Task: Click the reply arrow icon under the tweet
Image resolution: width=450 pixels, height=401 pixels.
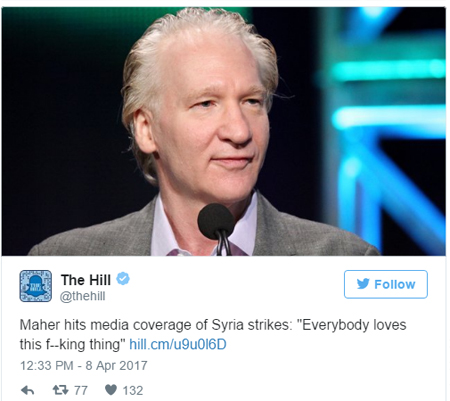Action: click(x=28, y=390)
